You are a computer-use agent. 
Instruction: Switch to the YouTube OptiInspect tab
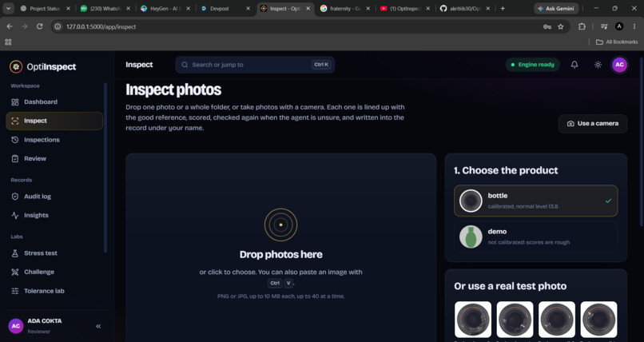[405, 9]
